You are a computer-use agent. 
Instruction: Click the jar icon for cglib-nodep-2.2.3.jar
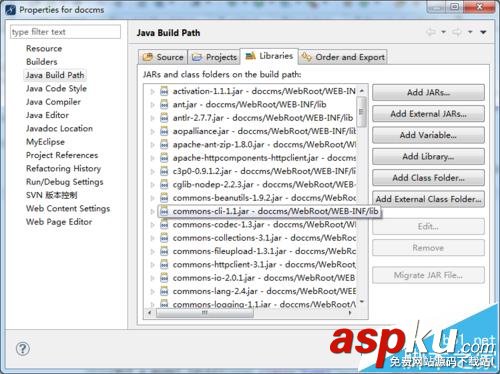coord(164,184)
